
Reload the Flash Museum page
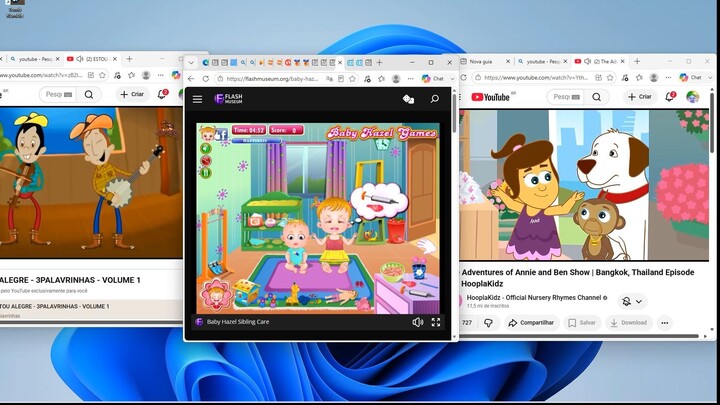(x=206, y=79)
